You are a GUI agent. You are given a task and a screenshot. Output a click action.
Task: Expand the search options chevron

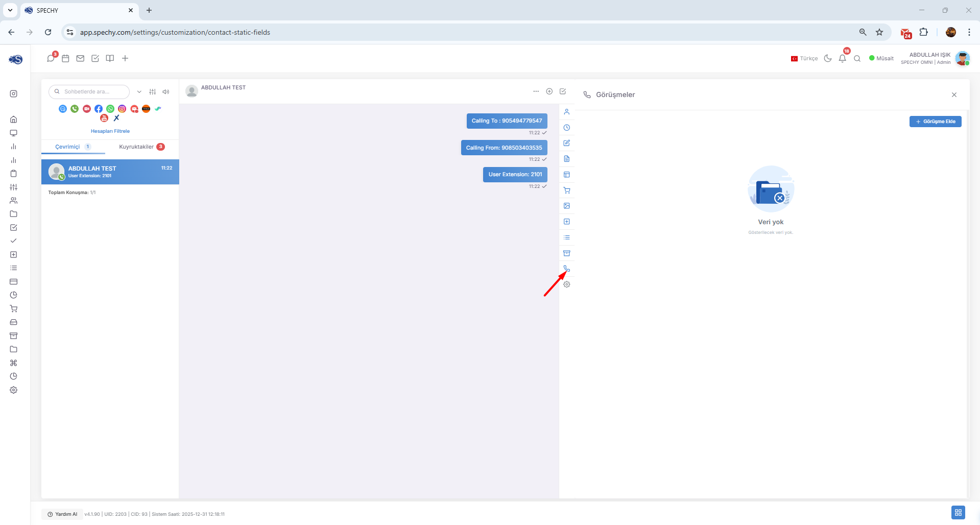(x=139, y=92)
